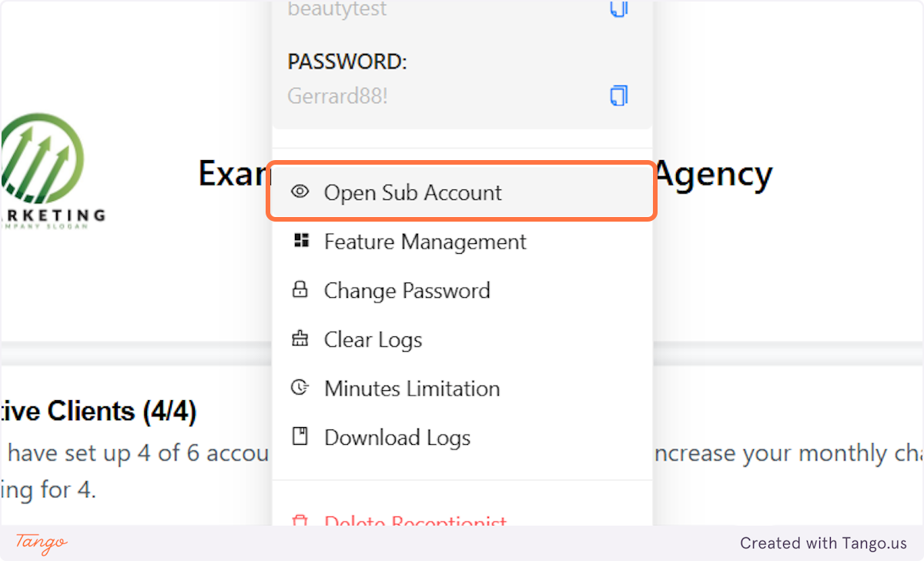Copy the beautytest username with copy icon
The height and width of the screenshot is (561, 924).
pyautogui.click(x=619, y=8)
